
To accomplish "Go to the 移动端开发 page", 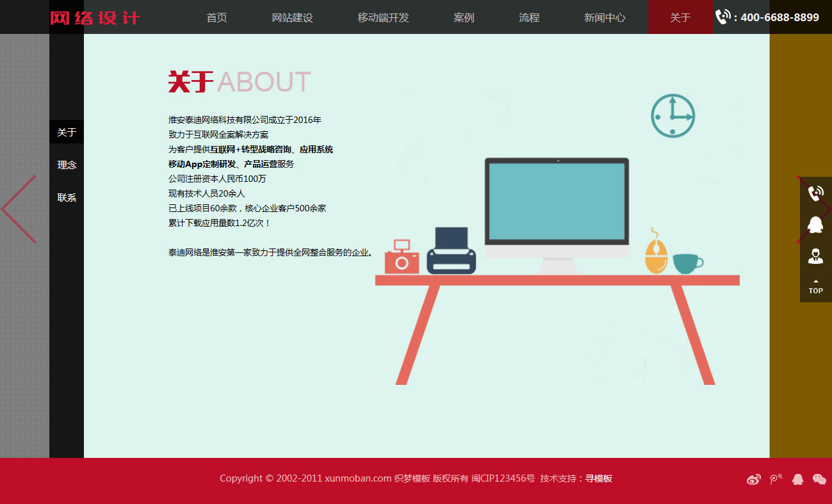I will [383, 17].
